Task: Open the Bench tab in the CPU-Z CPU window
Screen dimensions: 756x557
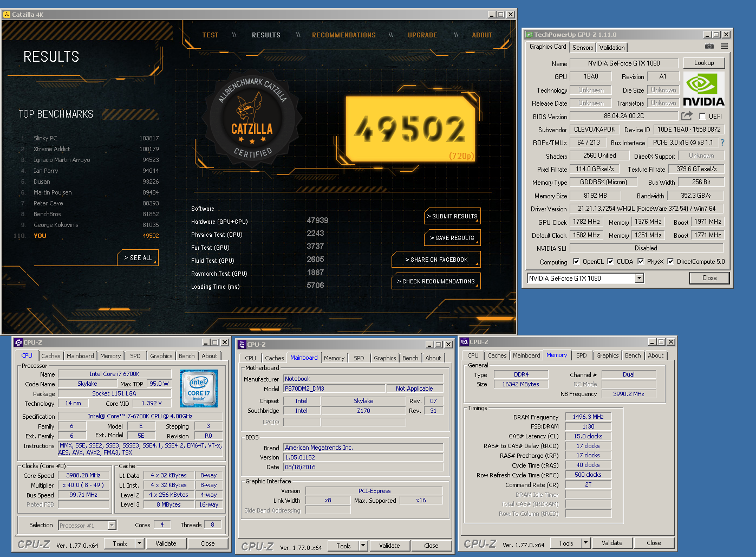Action: pyautogui.click(x=187, y=356)
